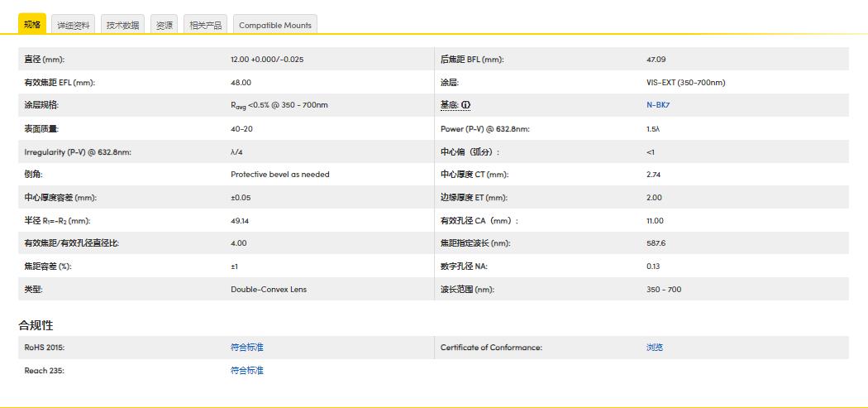
Task: Click the Double-Convex Lens type value
Action: (269, 290)
